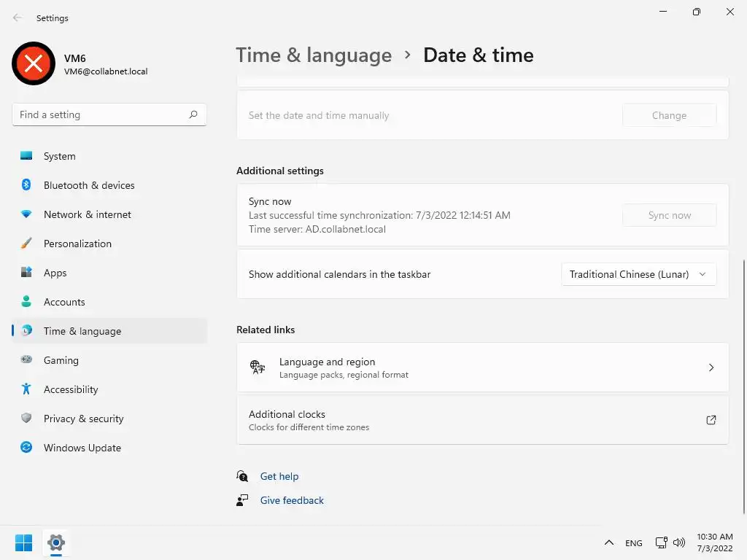Show hidden system tray icons
Screen dimensions: 747x560
click(608, 542)
